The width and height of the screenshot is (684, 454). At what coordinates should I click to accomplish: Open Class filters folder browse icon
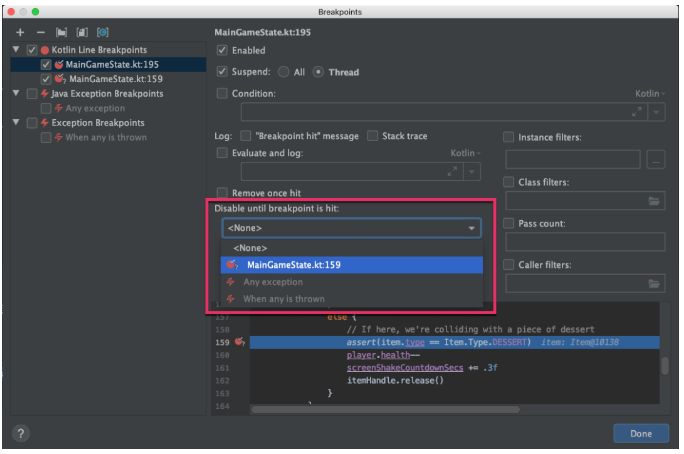653,201
